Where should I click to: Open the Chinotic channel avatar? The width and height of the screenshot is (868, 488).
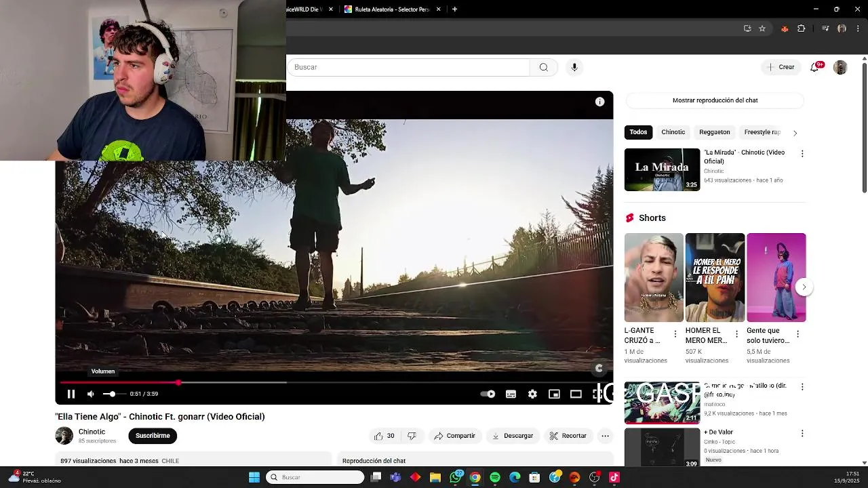click(64, 436)
